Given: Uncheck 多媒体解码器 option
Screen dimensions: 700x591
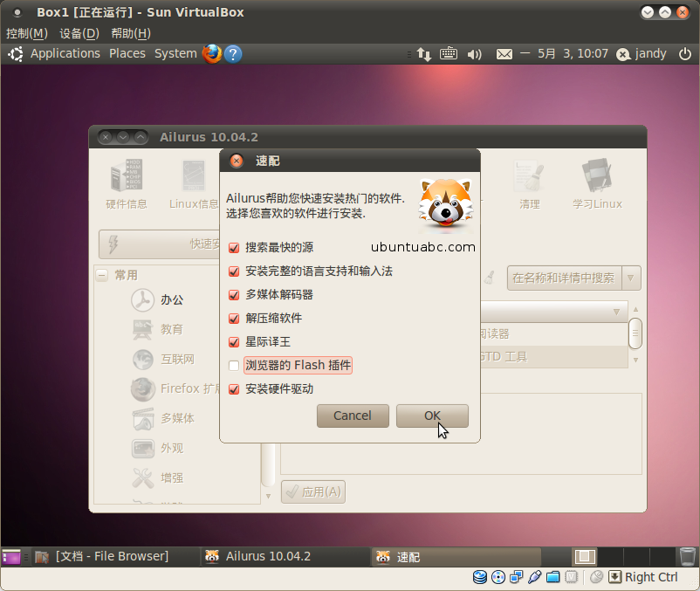Looking at the screenshot, I should click(234, 295).
